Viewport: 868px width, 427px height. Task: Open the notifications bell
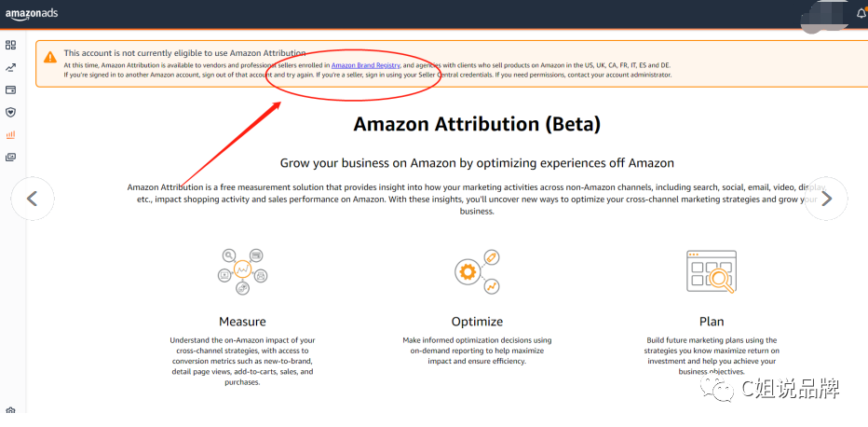(861, 14)
